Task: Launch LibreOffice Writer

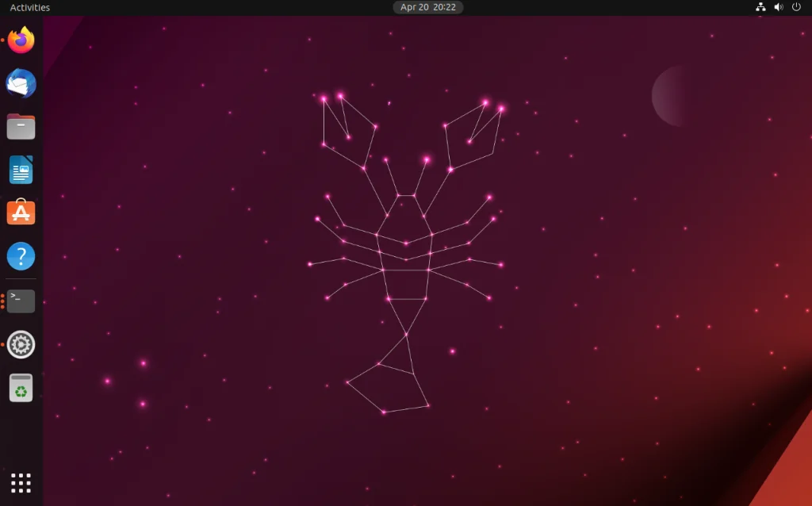Action: [20, 169]
